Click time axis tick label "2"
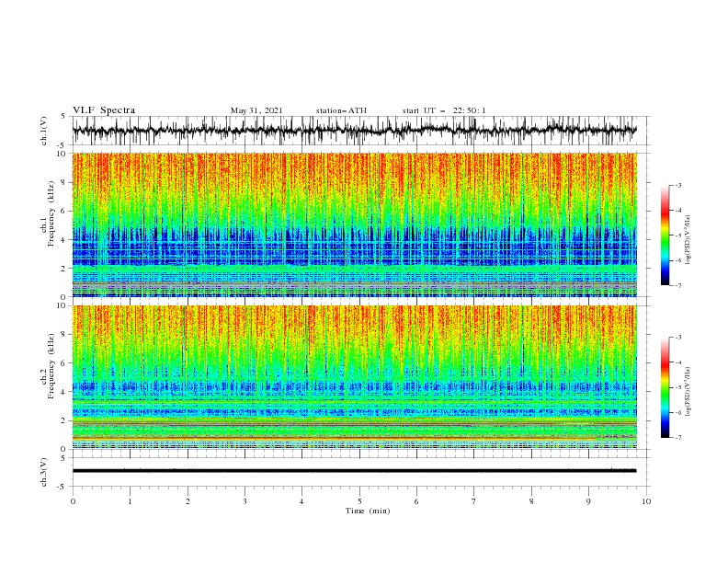 click(x=188, y=501)
